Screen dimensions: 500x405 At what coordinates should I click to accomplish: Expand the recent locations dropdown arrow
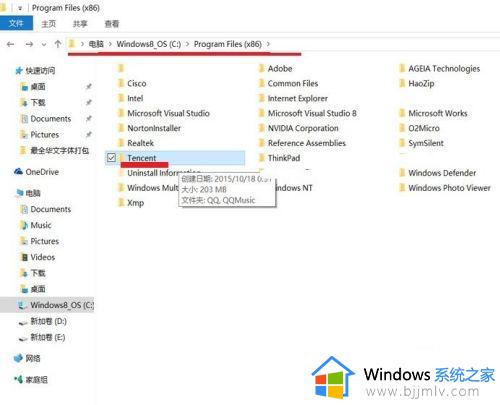point(44,44)
